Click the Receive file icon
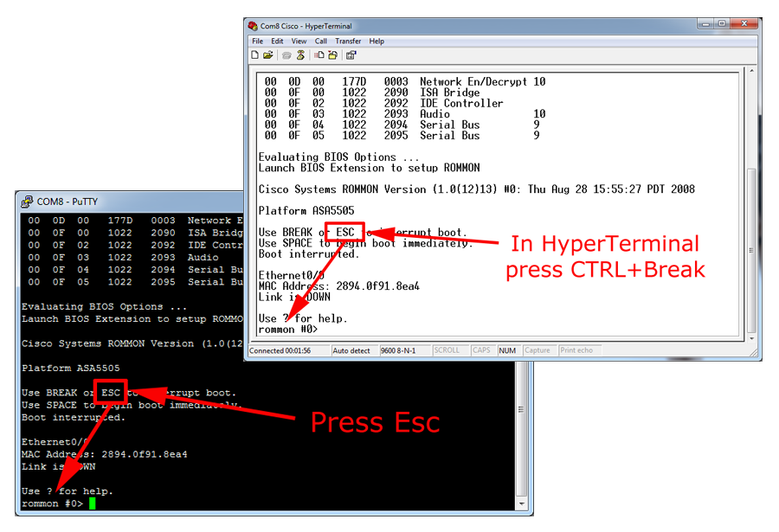The image size is (779, 532). [x=333, y=54]
